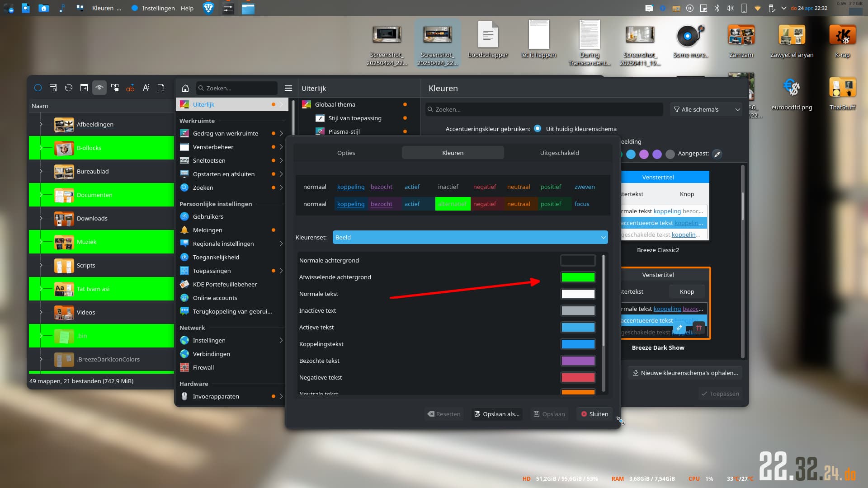The height and width of the screenshot is (488, 868).
Task: Open the Negatieve tekst red color swatch
Action: [x=578, y=378]
